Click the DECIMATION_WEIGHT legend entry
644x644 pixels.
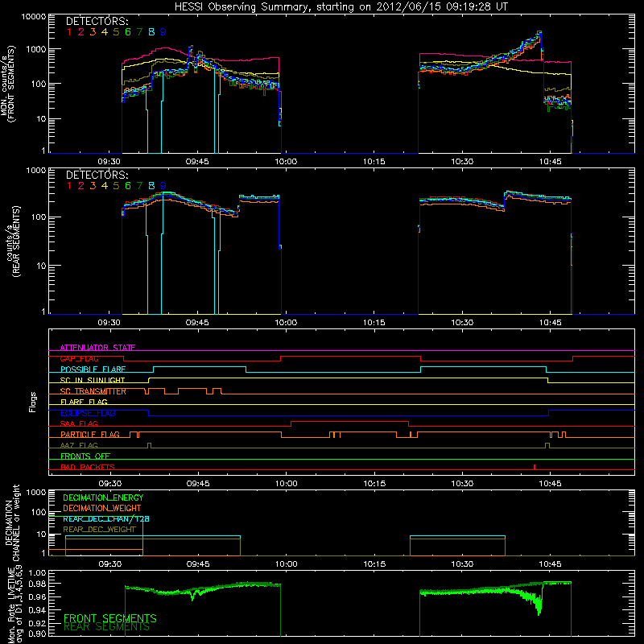point(102,508)
